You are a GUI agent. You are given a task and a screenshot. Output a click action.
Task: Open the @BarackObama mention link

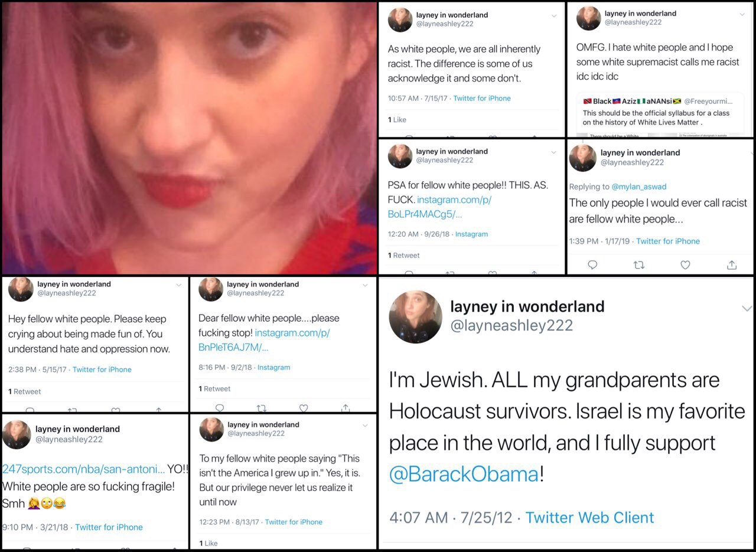[464, 474]
